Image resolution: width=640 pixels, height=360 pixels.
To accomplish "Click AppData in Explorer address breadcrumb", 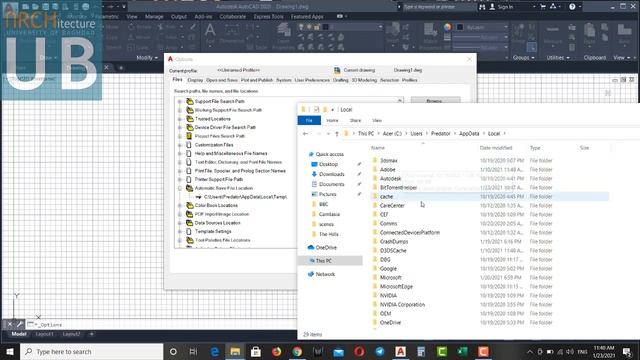I will (x=469, y=133).
